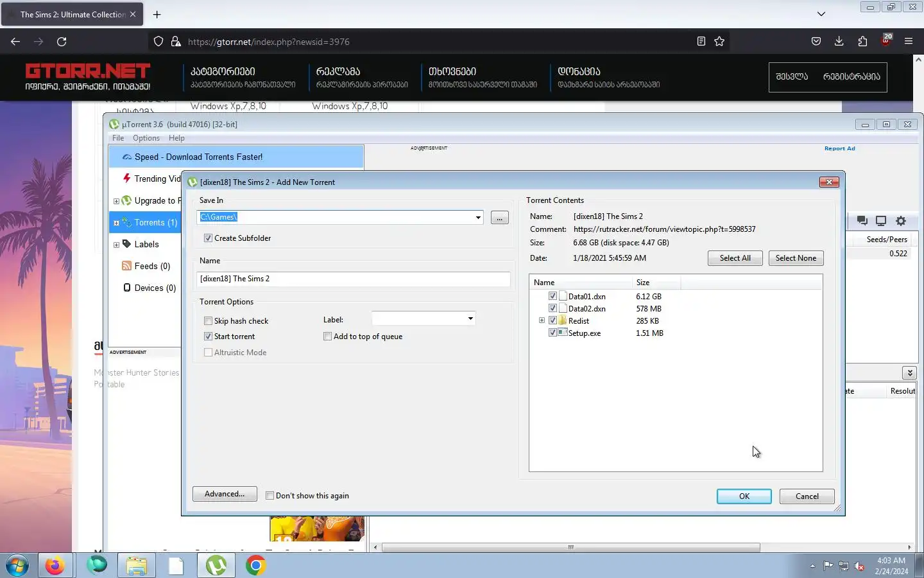The image size is (924, 578).
Task: Click the uTorrent detail pane collapse chevron
Action: [909, 372]
